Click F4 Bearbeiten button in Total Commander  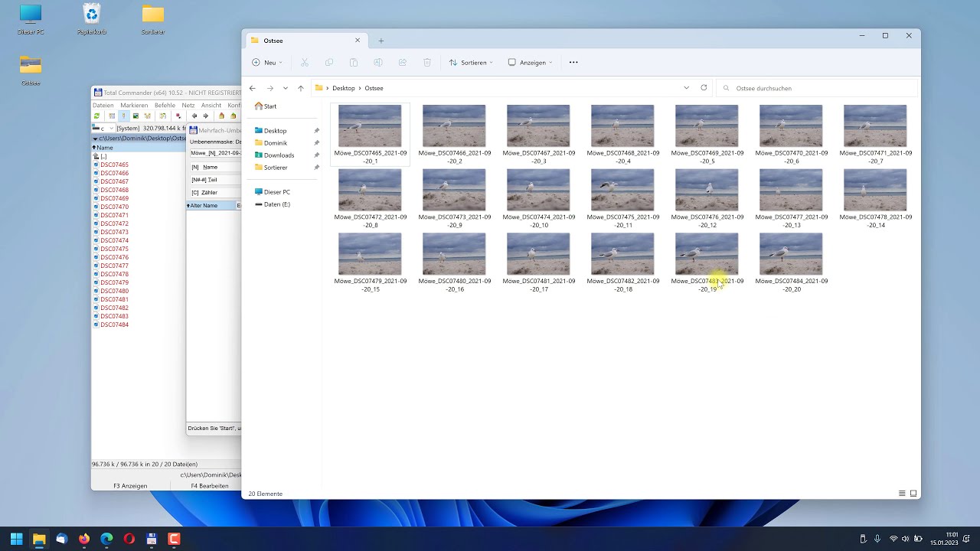210,486
